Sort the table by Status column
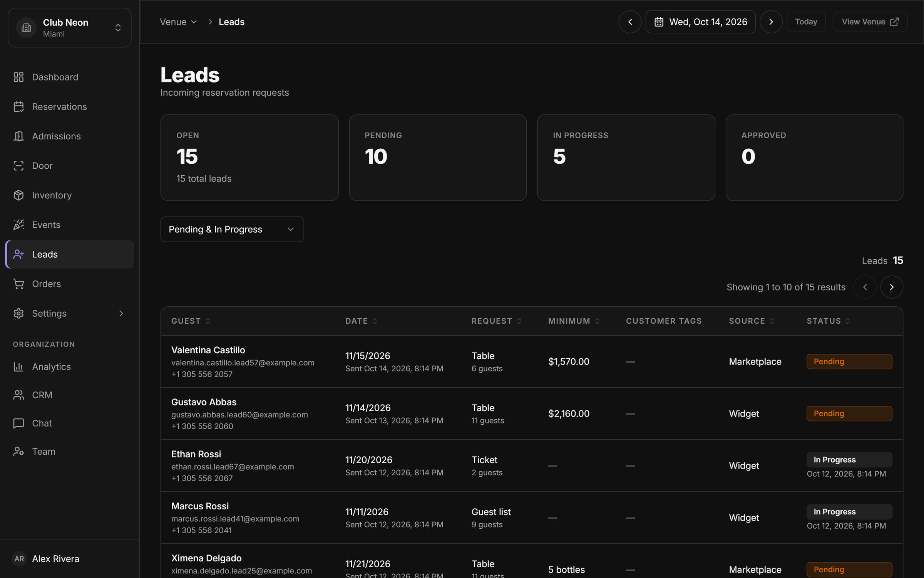Screen dimensions: 924x578 point(829,321)
